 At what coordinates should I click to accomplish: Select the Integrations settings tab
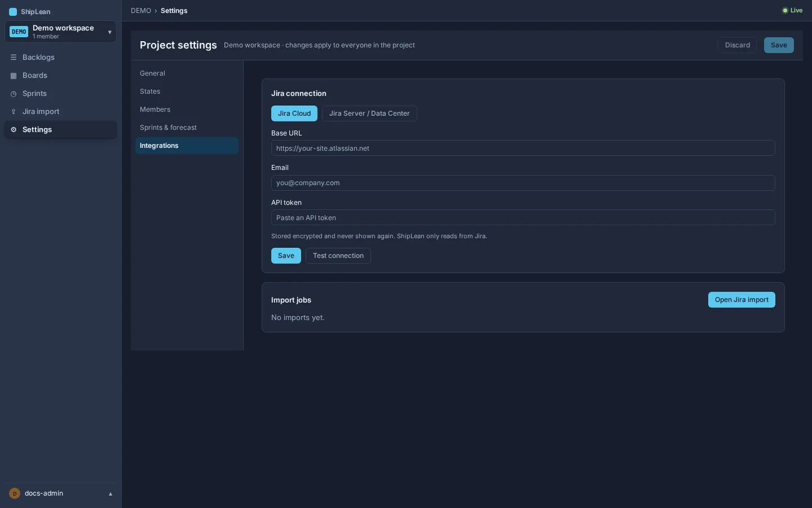187,146
